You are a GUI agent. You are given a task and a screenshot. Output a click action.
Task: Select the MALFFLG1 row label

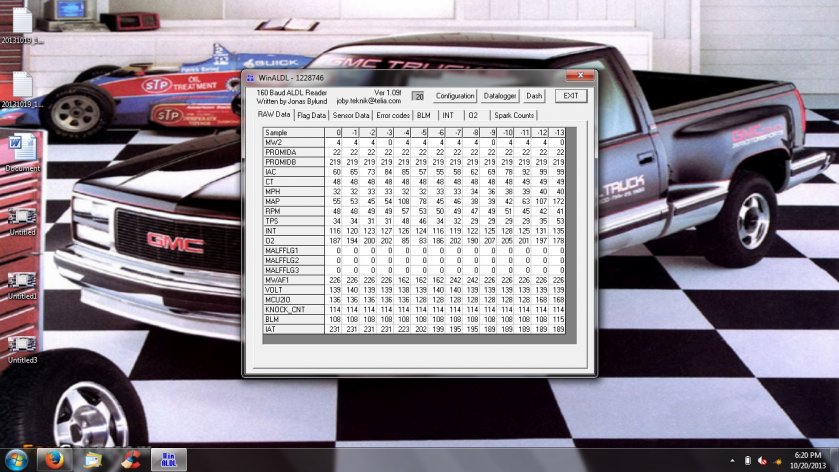click(293, 250)
